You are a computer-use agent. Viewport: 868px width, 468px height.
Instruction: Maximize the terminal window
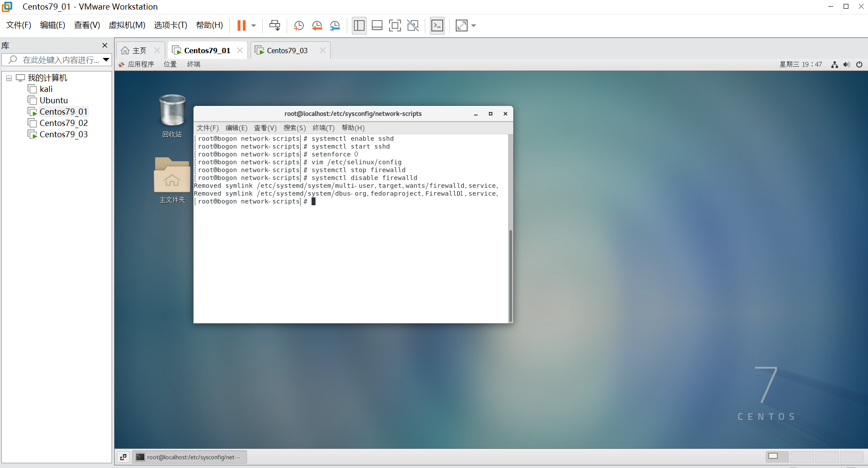pyautogui.click(x=491, y=114)
